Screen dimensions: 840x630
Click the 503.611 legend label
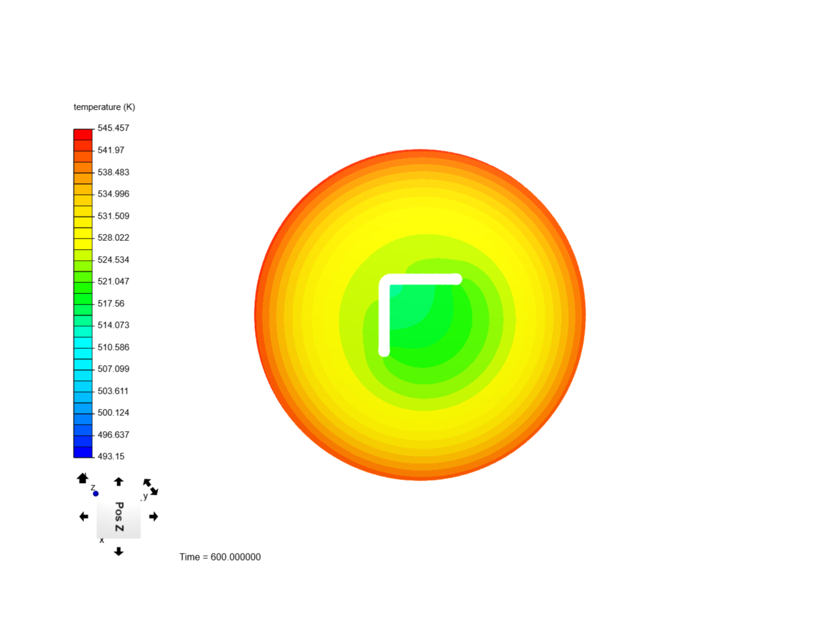(x=113, y=391)
